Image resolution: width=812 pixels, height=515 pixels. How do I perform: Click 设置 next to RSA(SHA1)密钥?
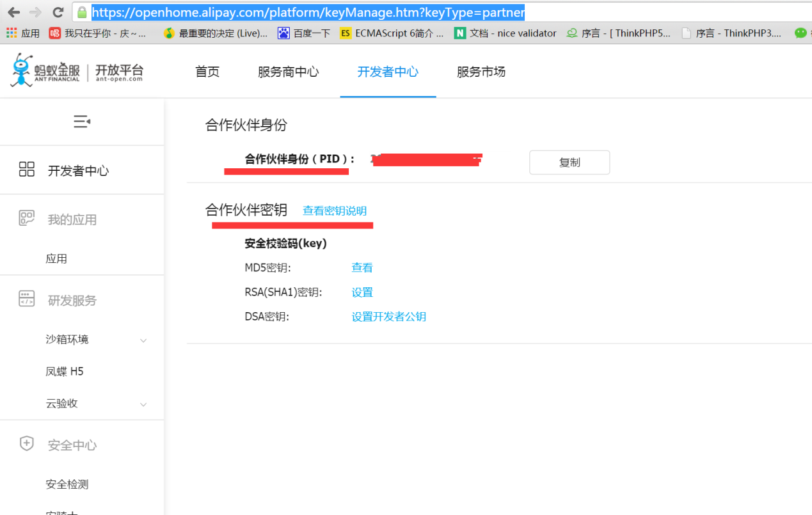(362, 292)
